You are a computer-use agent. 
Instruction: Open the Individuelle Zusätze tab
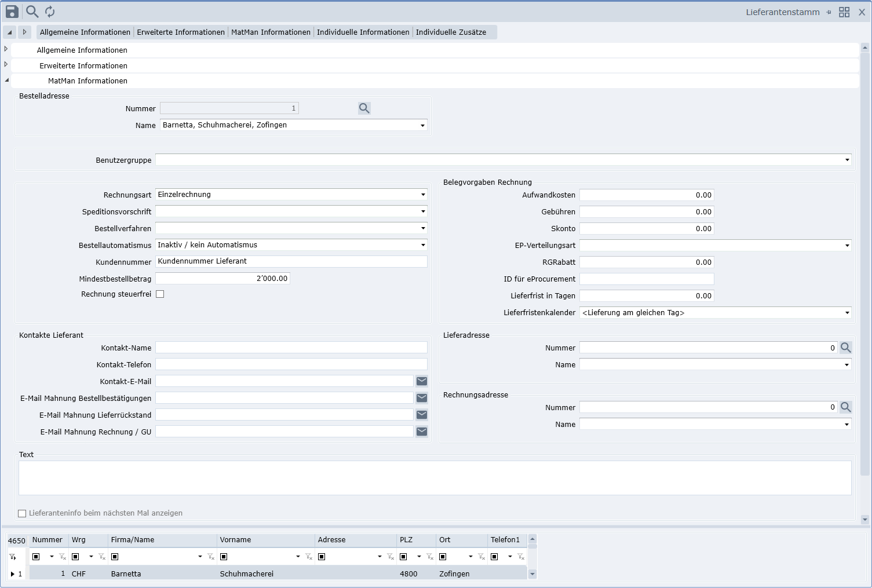tap(451, 32)
